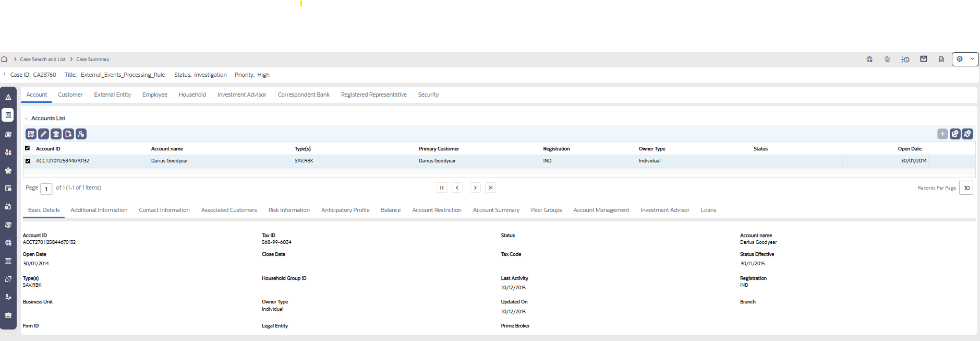
Task: Switch to the Associated Customers tab
Action: (x=229, y=210)
